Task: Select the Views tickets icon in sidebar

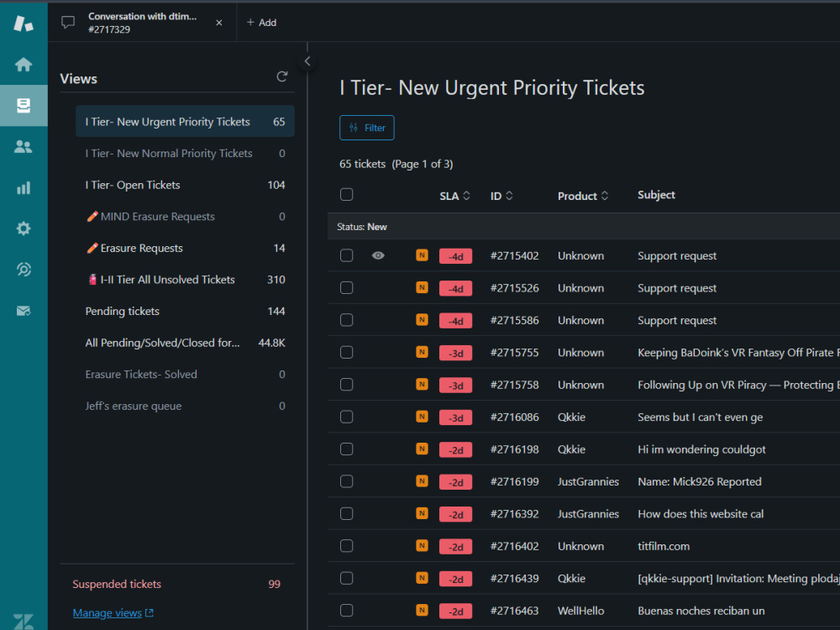Action: click(24, 106)
